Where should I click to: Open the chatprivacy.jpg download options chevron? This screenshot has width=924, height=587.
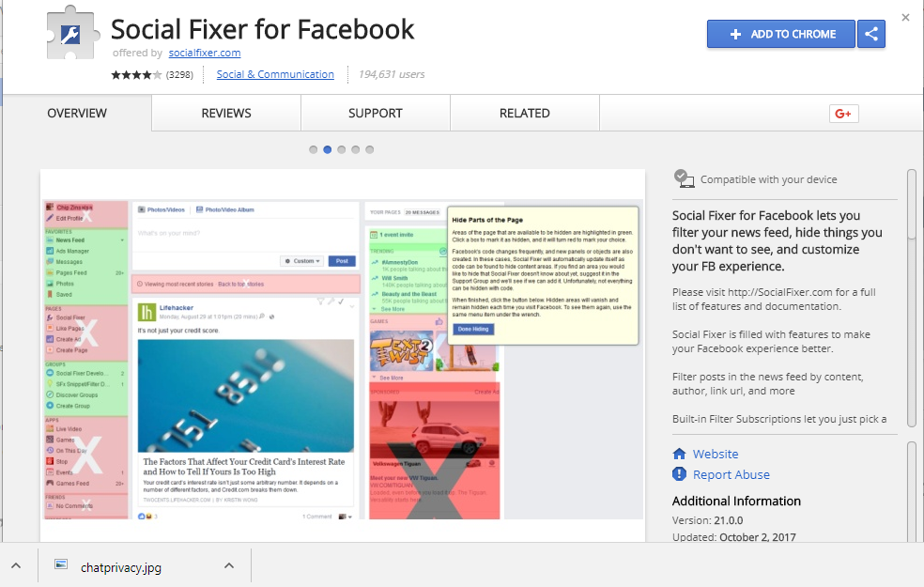pyautogui.click(x=229, y=565)
